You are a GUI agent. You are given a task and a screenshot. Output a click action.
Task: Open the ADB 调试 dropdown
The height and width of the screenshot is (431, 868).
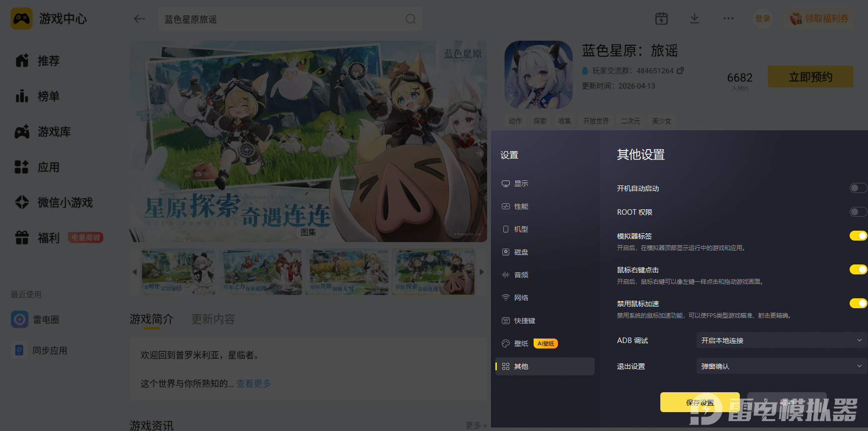point(782,340)
